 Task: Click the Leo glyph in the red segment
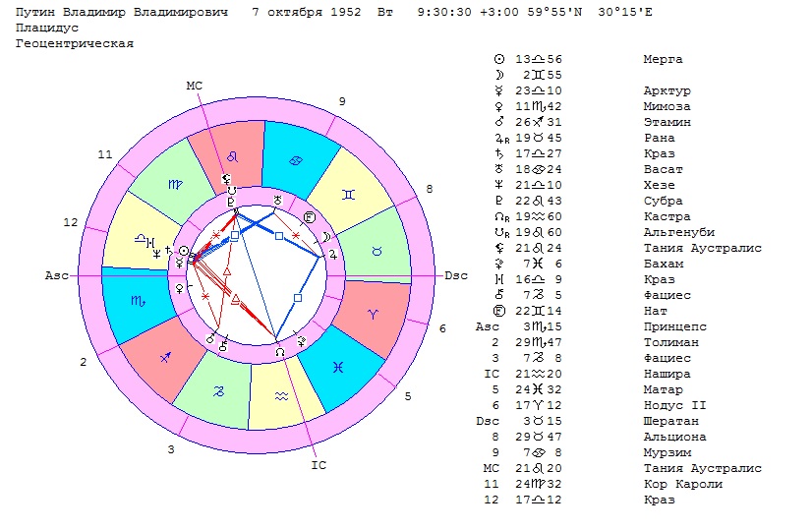[x=232, y=155]
